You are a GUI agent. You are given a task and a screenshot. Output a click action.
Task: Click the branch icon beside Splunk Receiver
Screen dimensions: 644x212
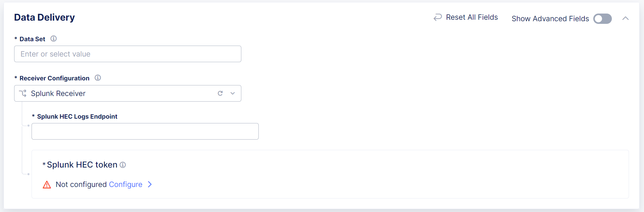[23, 93]
